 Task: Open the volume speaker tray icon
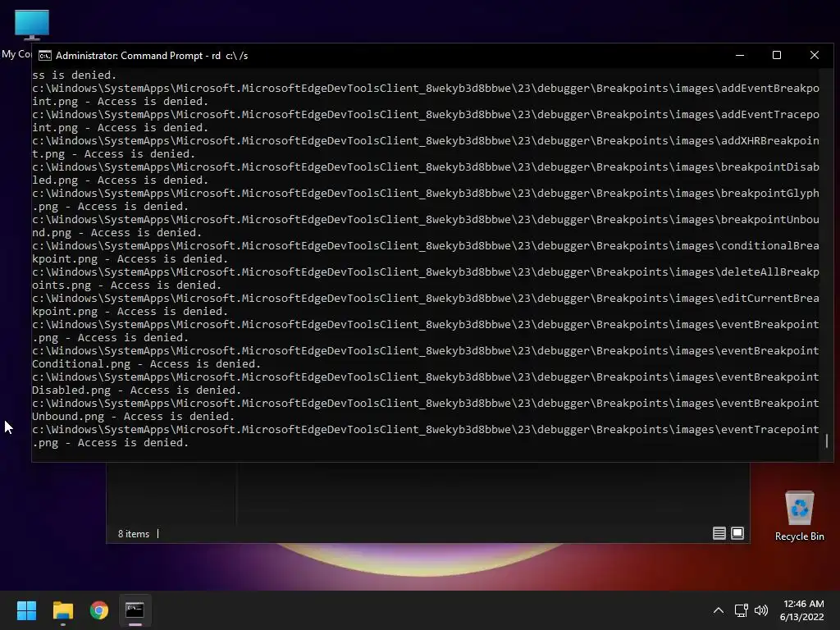tap(760, 610)
